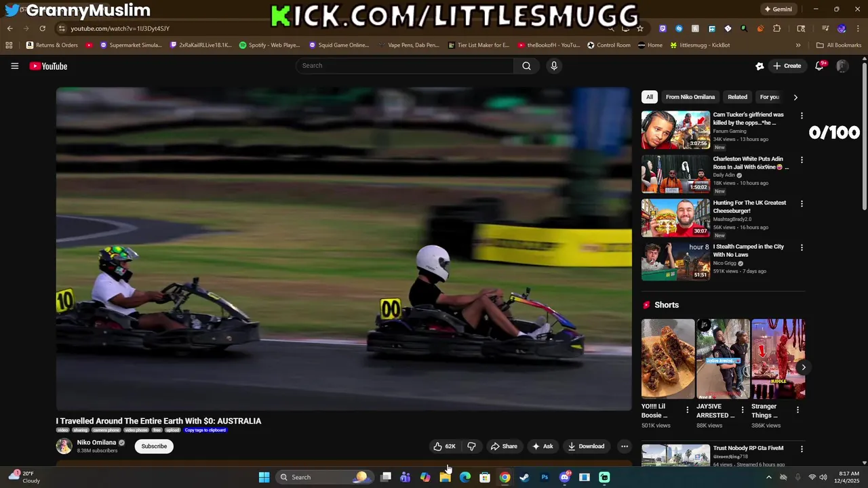Select the From Niko Omilana chip
The height and width of the screenshot is (488, 868).
click(690, 97)
